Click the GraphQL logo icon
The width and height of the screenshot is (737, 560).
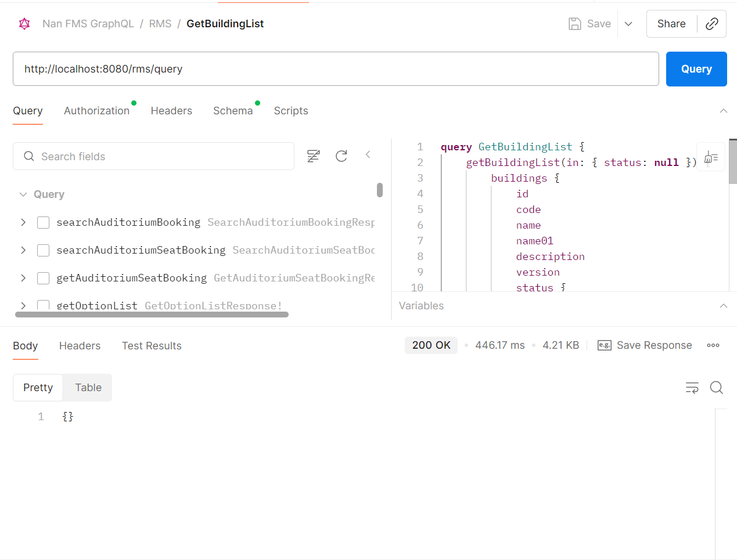24,24
